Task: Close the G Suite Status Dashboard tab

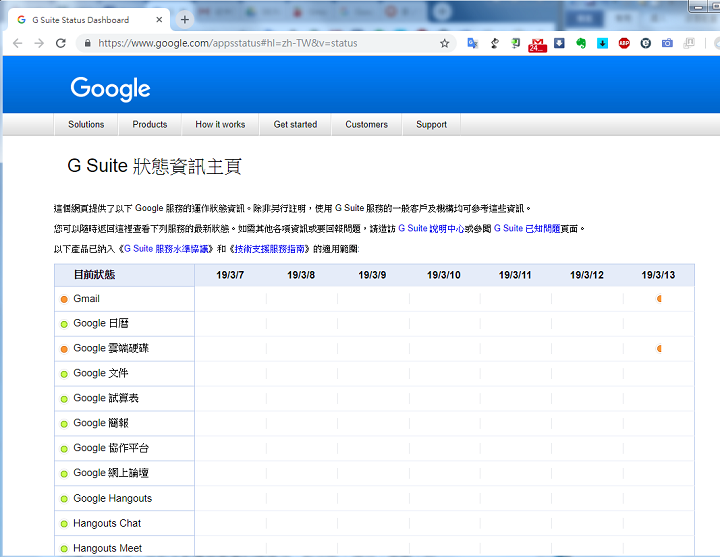Action: click(x=159, y=20)
